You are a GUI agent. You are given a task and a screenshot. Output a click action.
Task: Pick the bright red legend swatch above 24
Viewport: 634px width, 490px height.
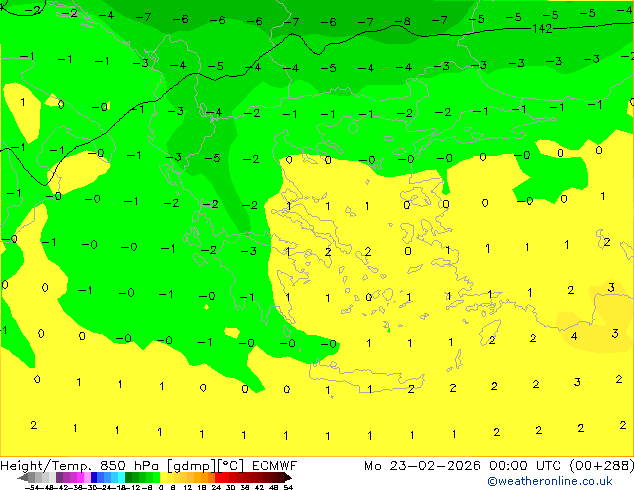tap(218, 477)
